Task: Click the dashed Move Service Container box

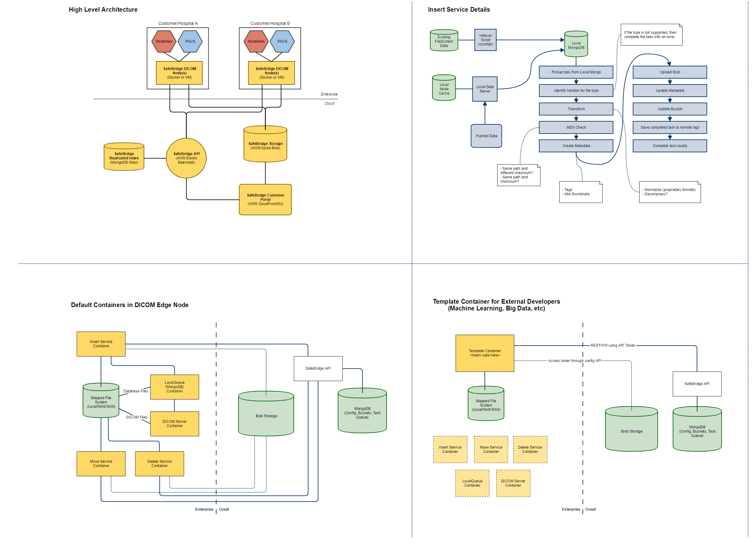Action: 491,450
